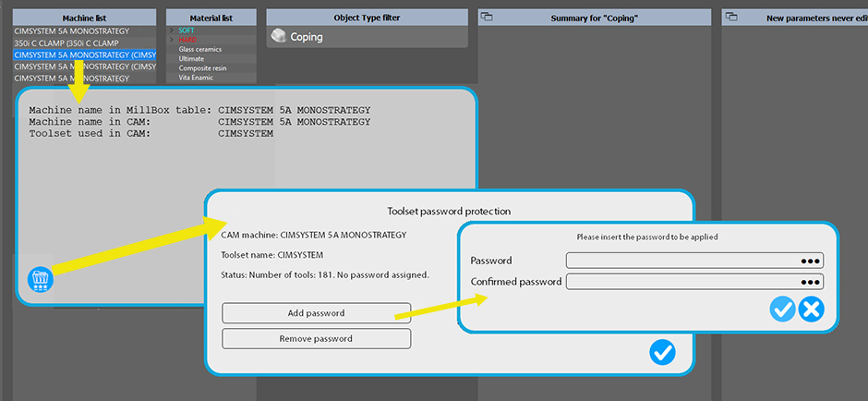This screenshot has height=401, width=868.
Task: Click the 'Toolset used in CAM' line
Action: point(151,133)
